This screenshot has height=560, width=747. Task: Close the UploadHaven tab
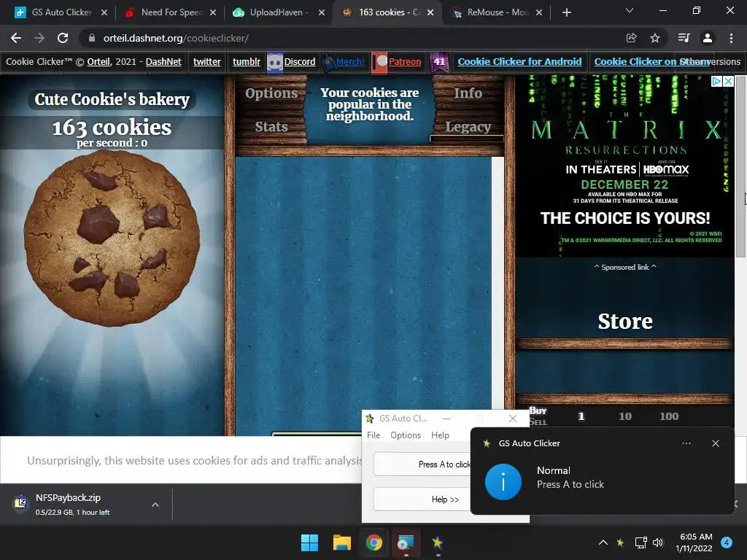coord(322,12)
